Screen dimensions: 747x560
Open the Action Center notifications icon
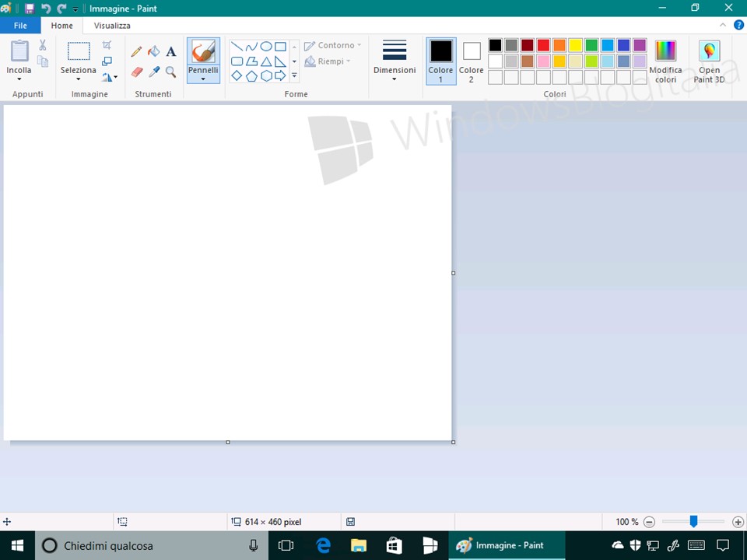(x=723, y=545)
